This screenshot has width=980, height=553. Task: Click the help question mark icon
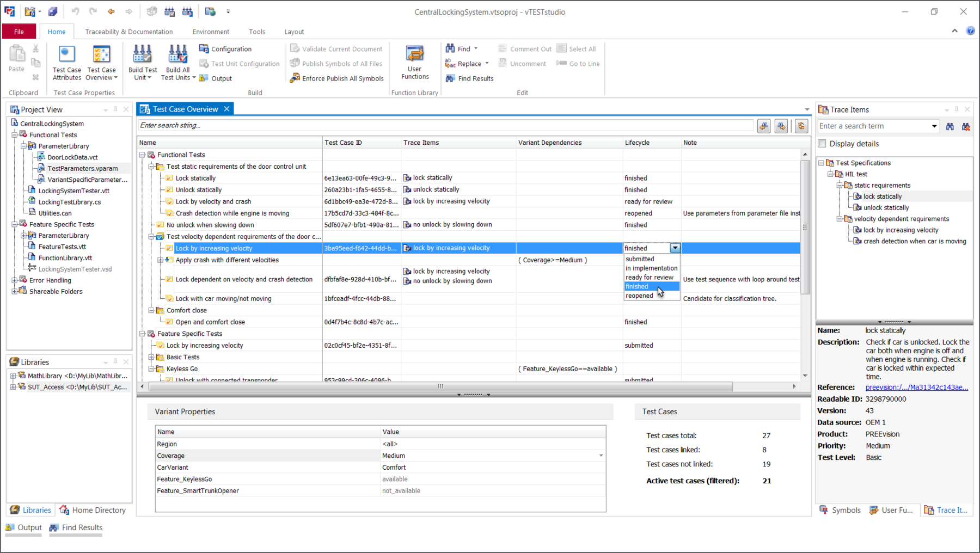[x=970, y=31]
